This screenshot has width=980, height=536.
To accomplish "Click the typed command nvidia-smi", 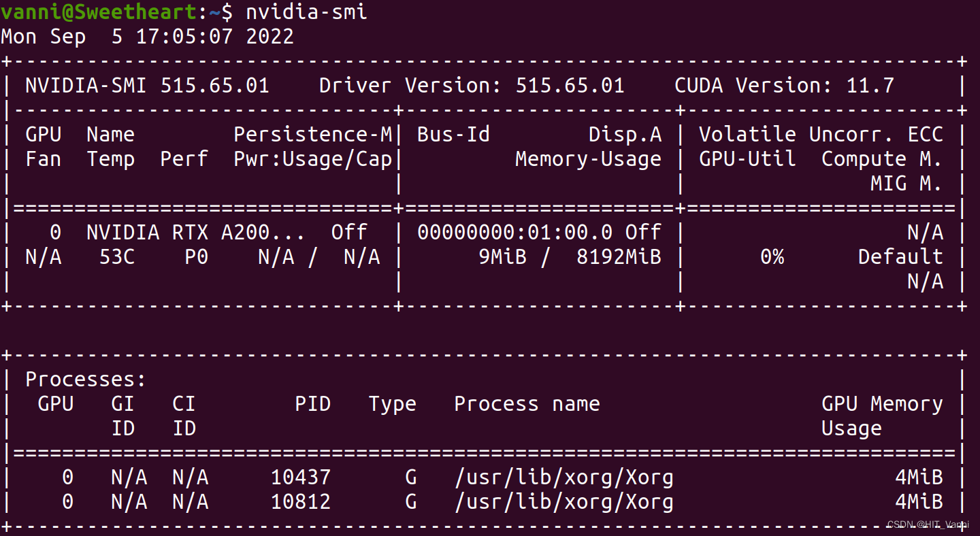I will point(306,12).
